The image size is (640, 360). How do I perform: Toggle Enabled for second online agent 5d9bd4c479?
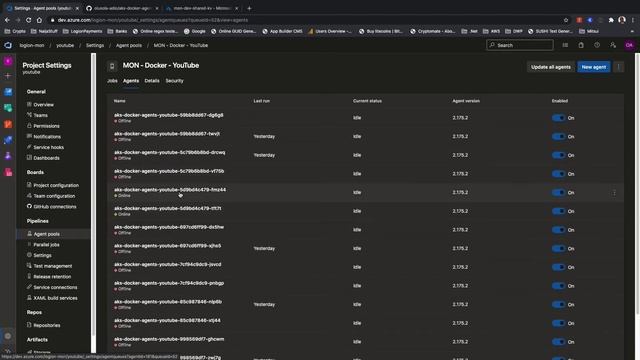[x=558, y=211]
